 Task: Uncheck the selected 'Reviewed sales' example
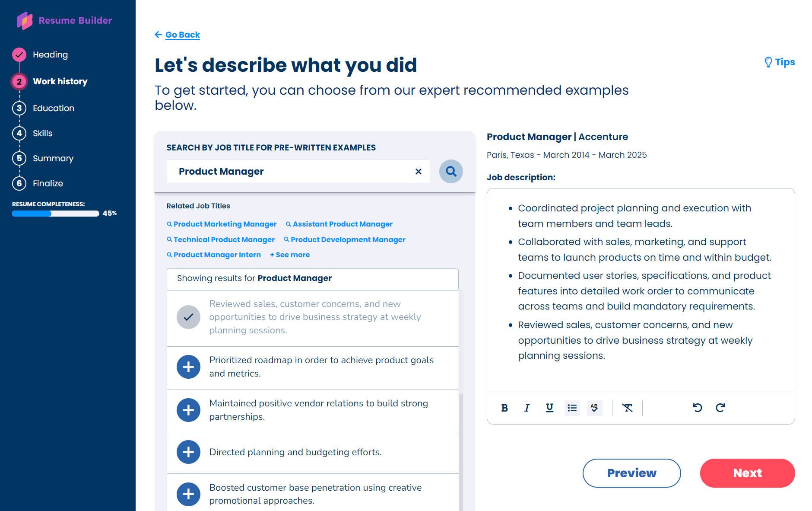188,317
